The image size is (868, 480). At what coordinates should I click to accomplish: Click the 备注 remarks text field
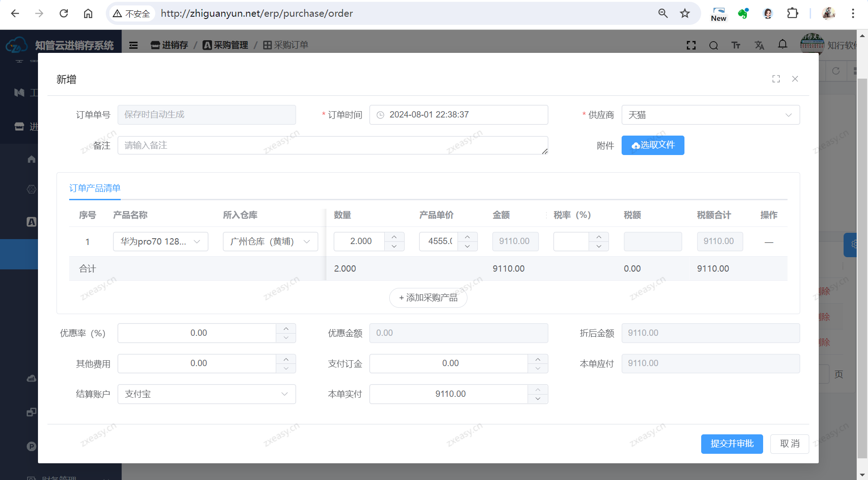[332, 146]
